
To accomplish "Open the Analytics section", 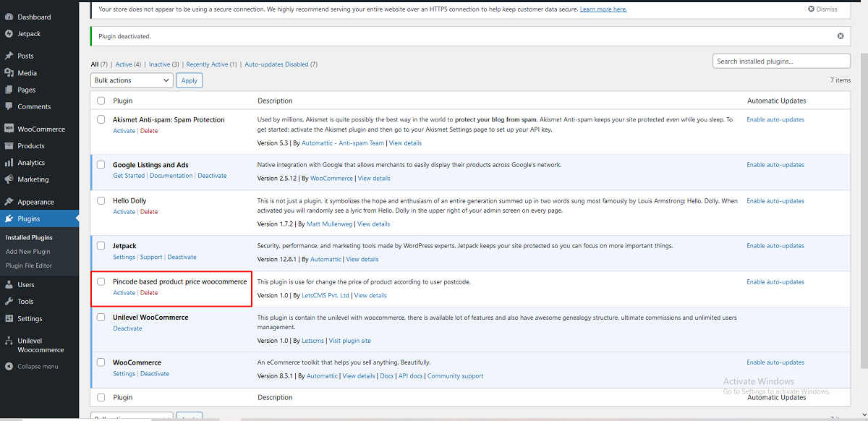I will 33,163.
